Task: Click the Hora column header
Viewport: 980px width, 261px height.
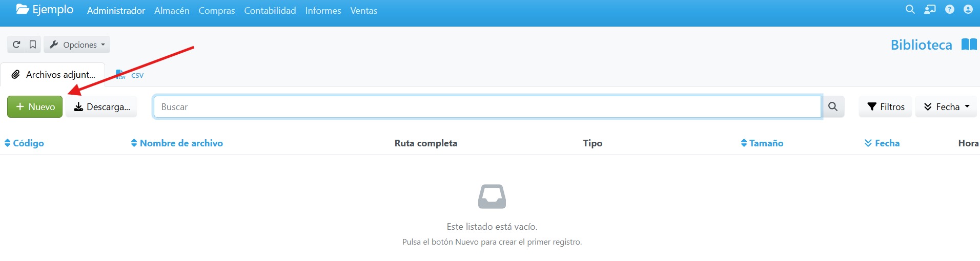Action: (968, 143)
